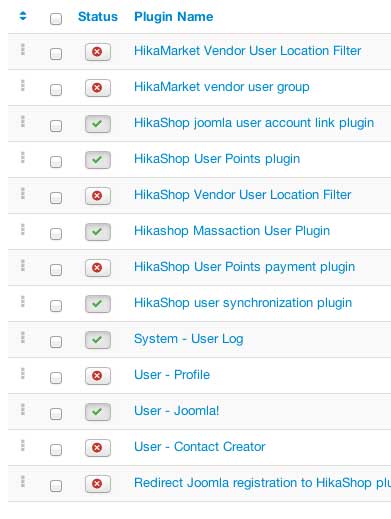Enable HikaShop User Points payment plugin status
Screen dimensions: 391x519
(x=98, y=268)
